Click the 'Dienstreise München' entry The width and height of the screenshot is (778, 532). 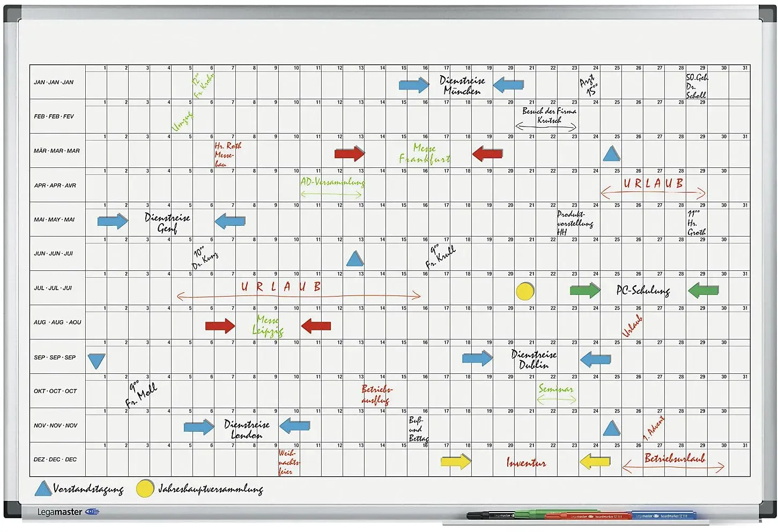point(462,85)
